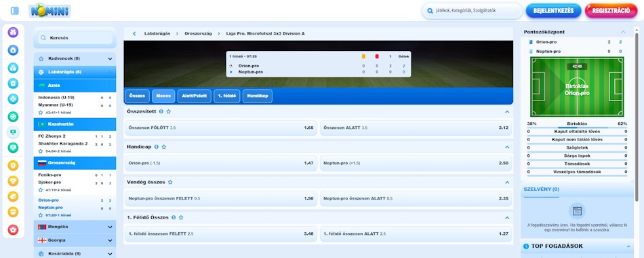Viewport: 644px width, 258px height.
Task: Favorite the Indonesia vs Myanmar match star
Action: [x=41, y=112]
